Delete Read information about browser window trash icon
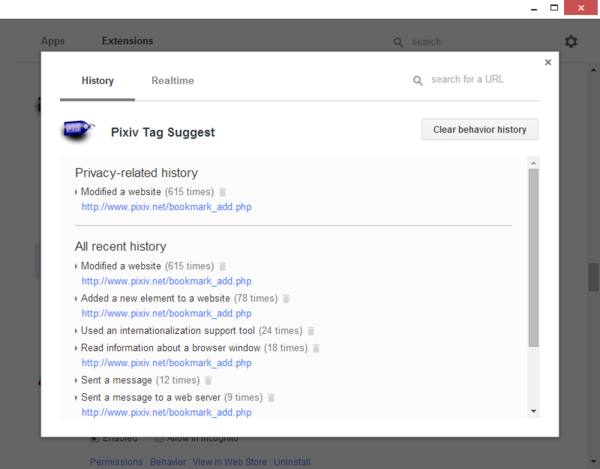Viewport: 600px width, 469px height. pos(316,348)
